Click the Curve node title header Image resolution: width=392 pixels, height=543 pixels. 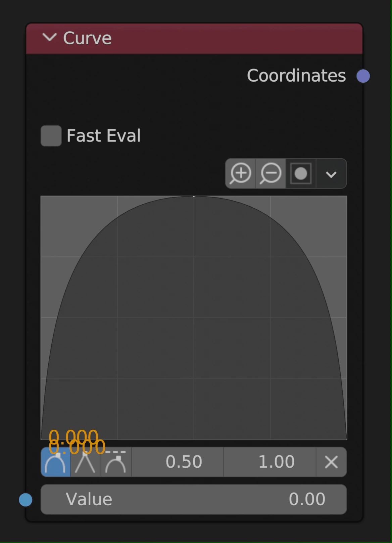201,38
